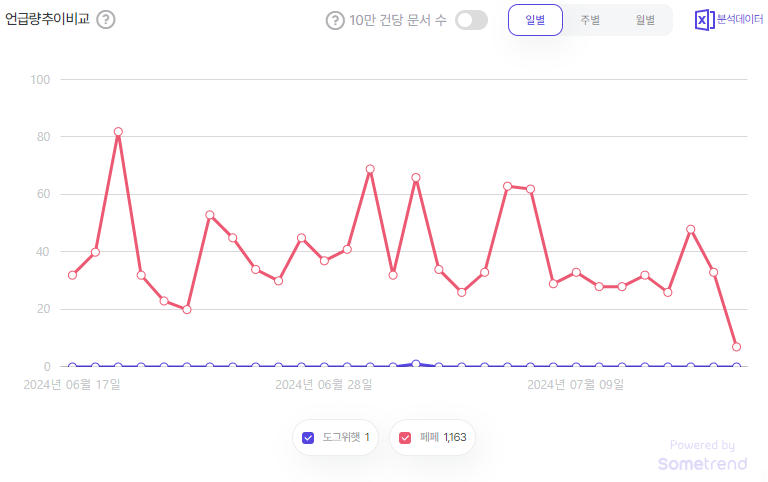Click help icon next to 10만 건당 문서 수
The image size is (768, 482).
335,20
